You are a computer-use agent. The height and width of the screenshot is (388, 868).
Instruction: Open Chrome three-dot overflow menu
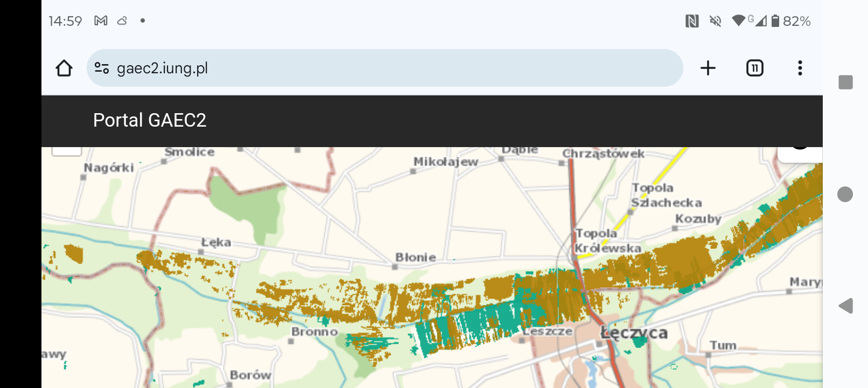800,68
